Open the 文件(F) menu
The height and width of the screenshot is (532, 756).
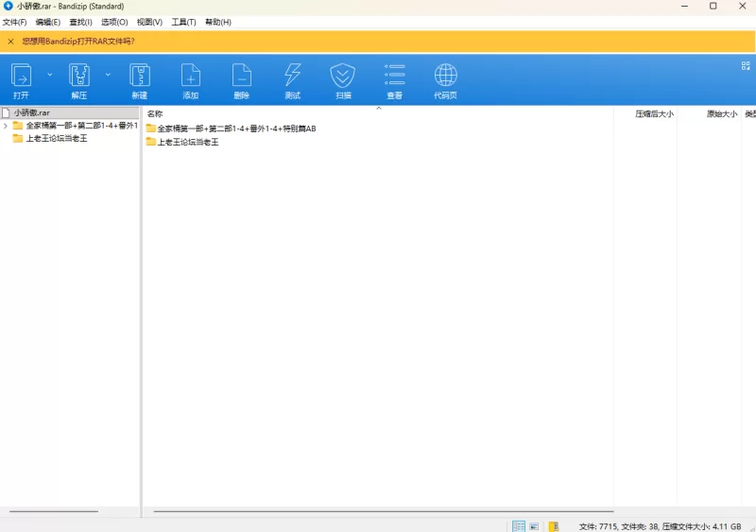(x=14, y=22)
